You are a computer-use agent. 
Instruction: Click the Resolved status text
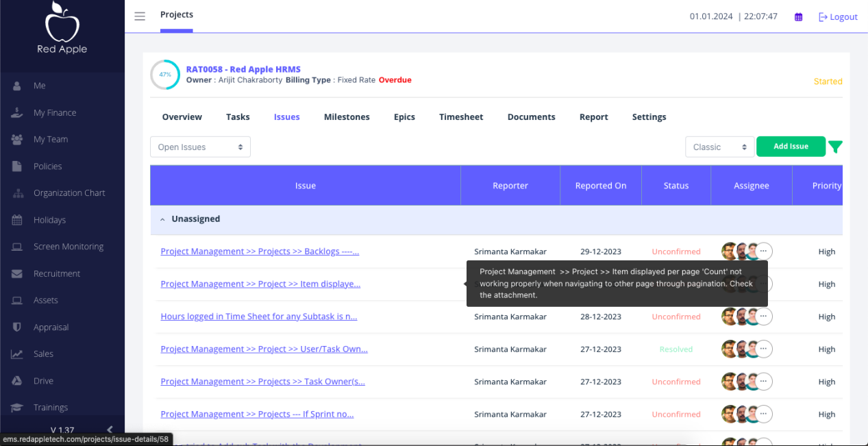(x=676, y=349)
